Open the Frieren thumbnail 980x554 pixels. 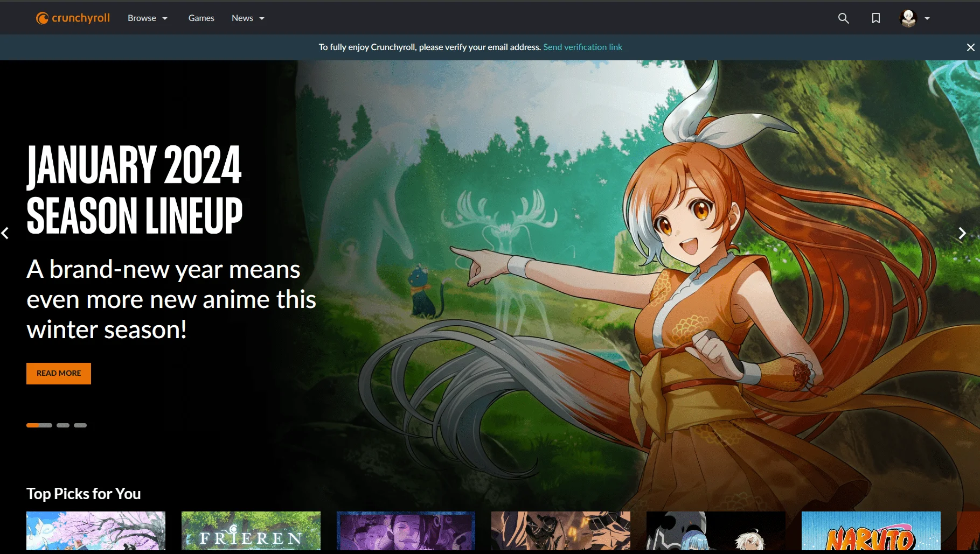pos(251,531)
